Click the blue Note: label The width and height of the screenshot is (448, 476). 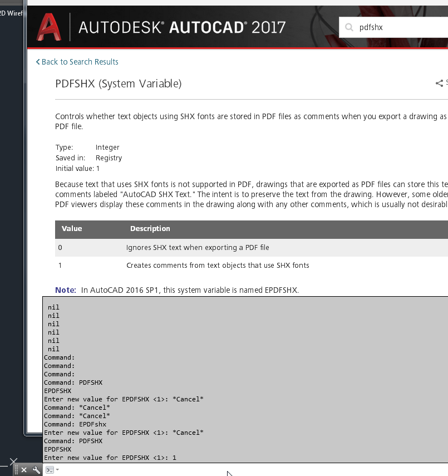(66, 290)
